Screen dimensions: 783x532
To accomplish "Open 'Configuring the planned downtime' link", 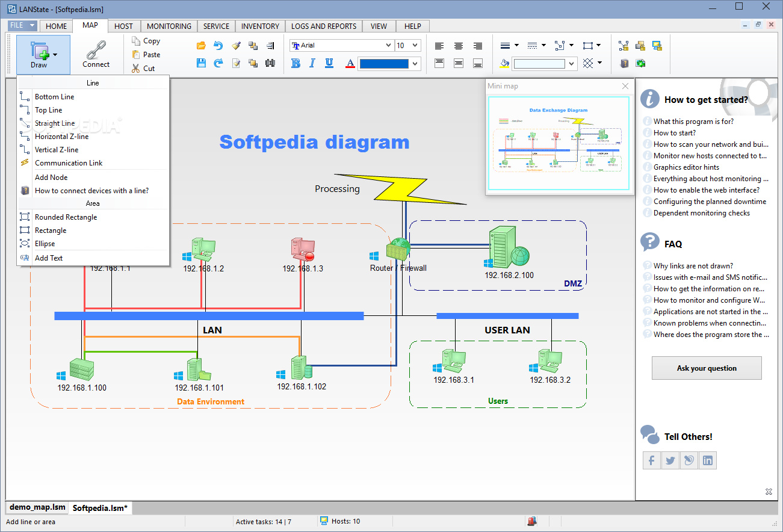I will tap(710, 201).
